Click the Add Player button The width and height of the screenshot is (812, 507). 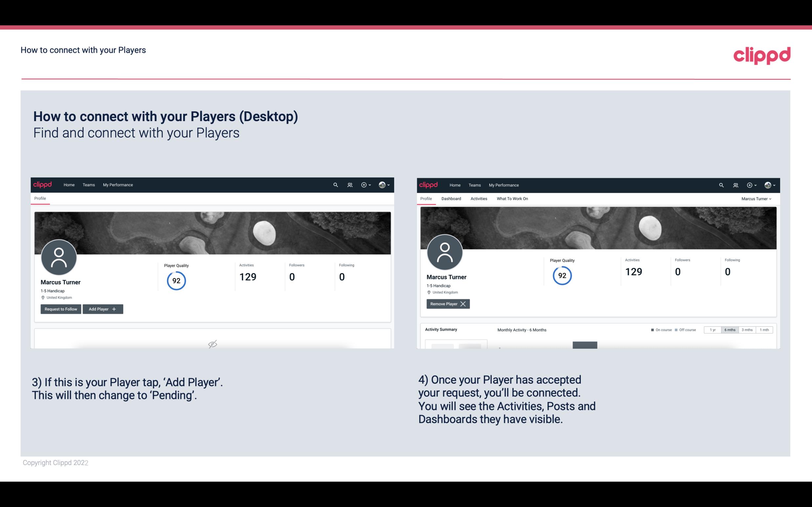[x=102, y=308]
